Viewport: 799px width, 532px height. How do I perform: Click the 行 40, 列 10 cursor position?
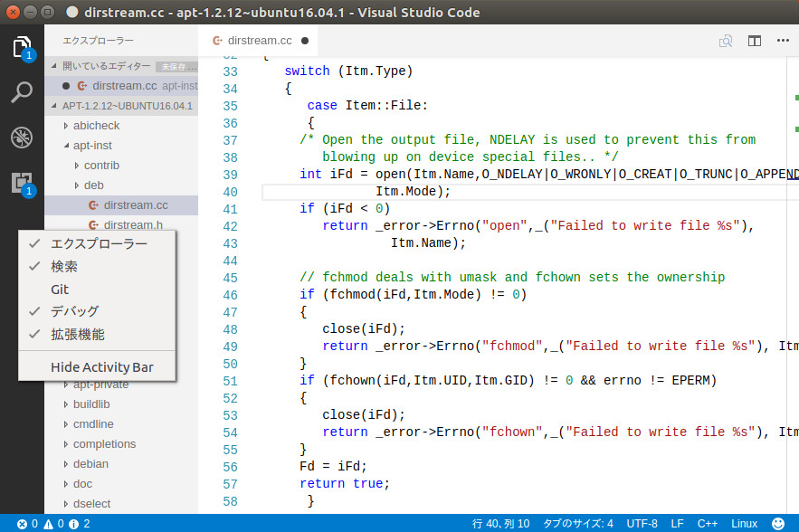(500, 524)
